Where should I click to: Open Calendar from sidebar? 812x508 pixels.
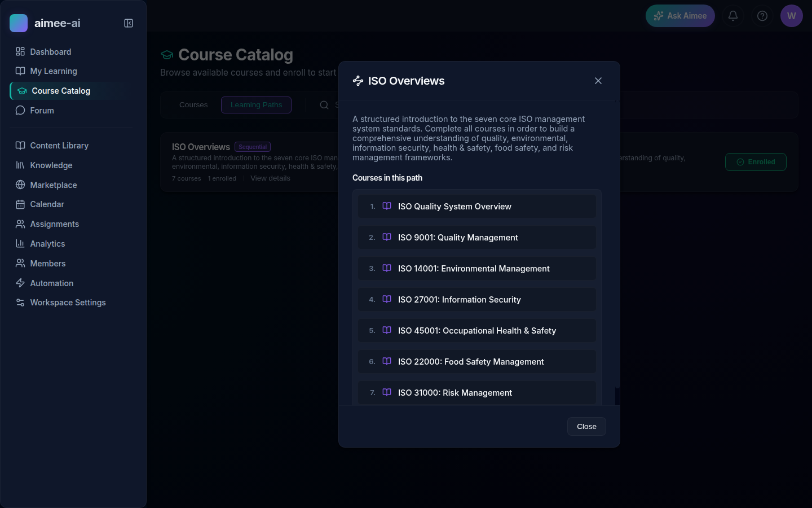pyautogui.click(x=72, y=204)
